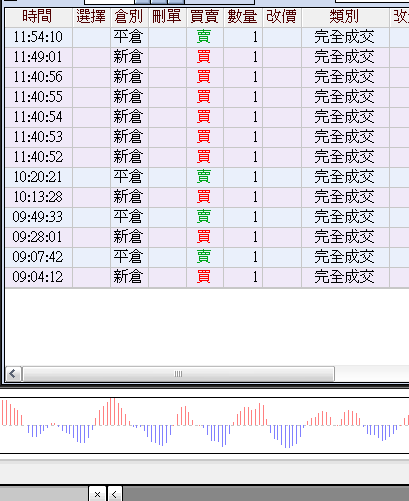The height and width of the screenshot is (501, 409).
Task: Click 平倉 in the 11:54:10 row
Action: pyautogui.click(x=128, y=37)
